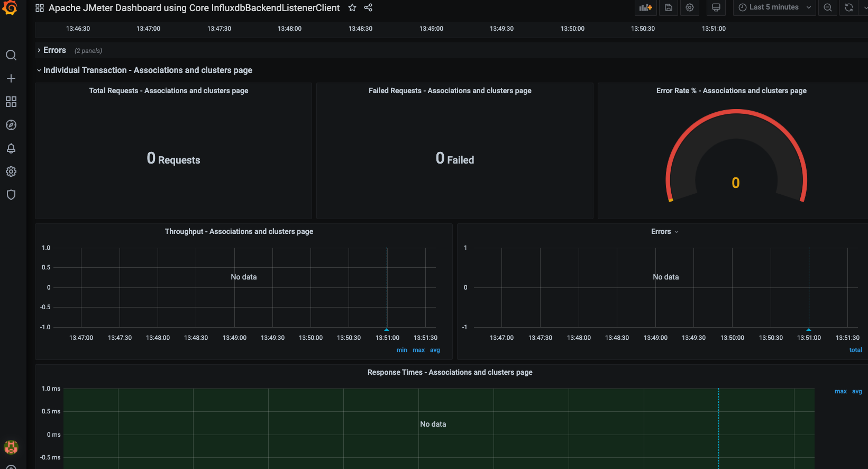Share the dashboard via share icon
The height and width of the screenshot is (469, 868).
pyautogui.click(x=368, y=7)
